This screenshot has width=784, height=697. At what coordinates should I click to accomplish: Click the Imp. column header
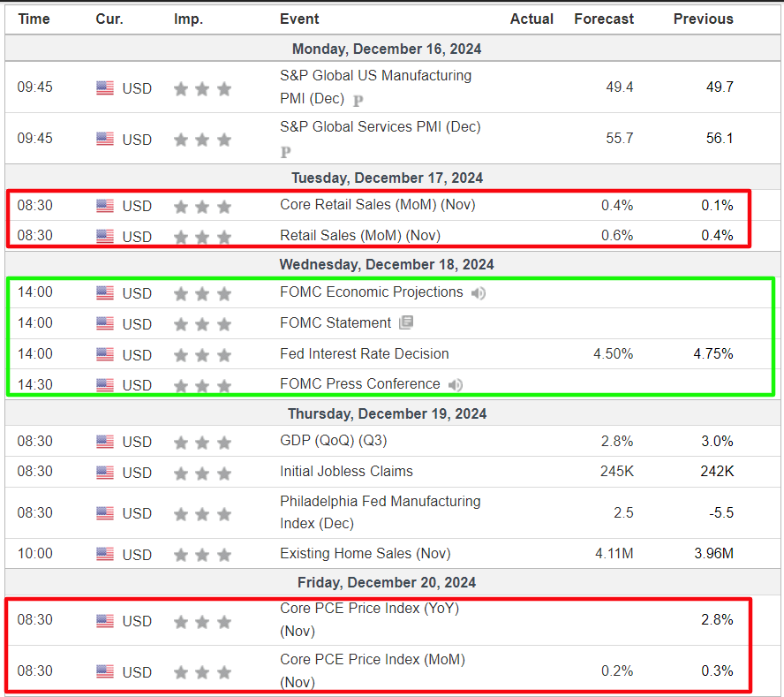coord(189,19)
